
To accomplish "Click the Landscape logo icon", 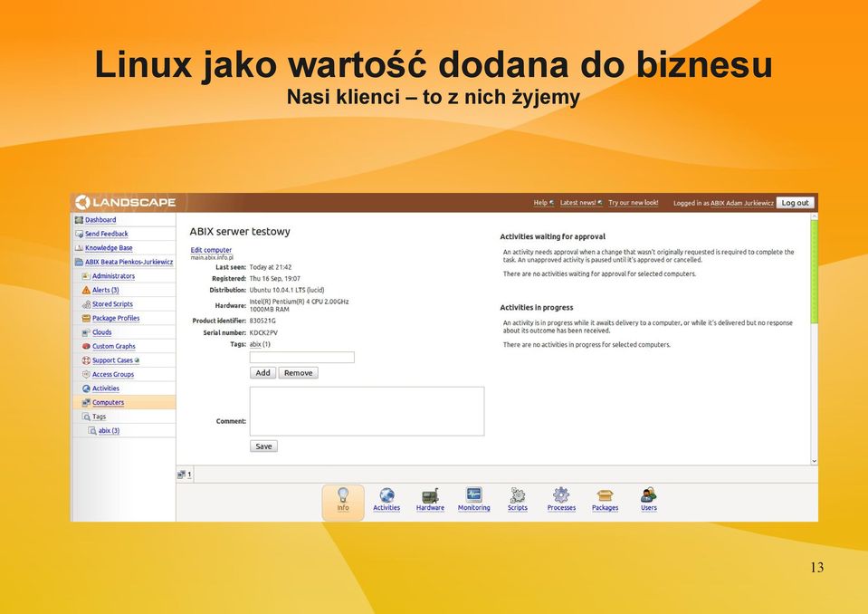I will (x=82, y=202).
